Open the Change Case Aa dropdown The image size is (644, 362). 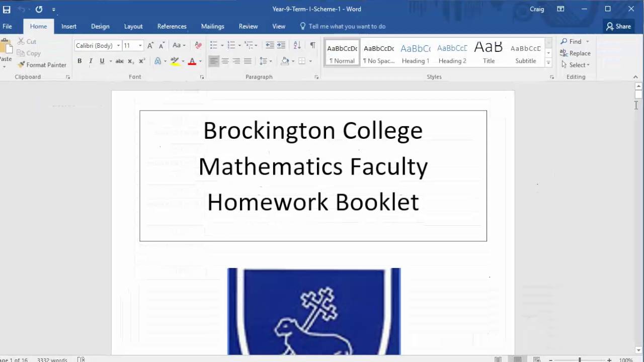[x=179, y=45]
